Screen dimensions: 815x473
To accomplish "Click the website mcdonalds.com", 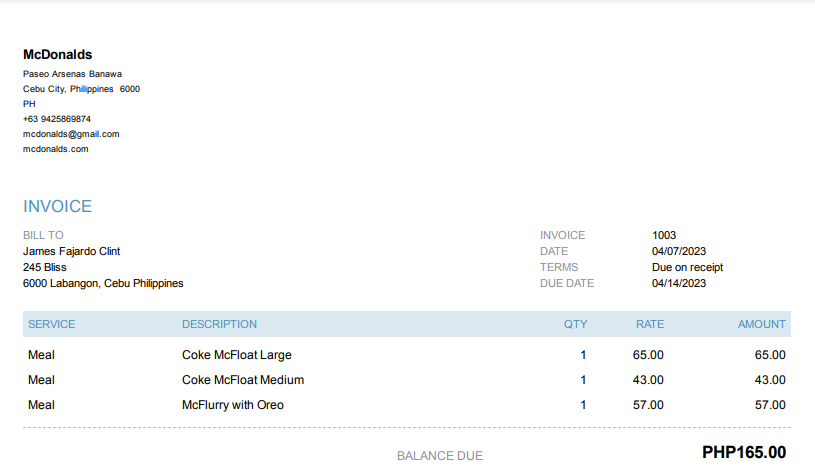I will click(x=56, y=149).
